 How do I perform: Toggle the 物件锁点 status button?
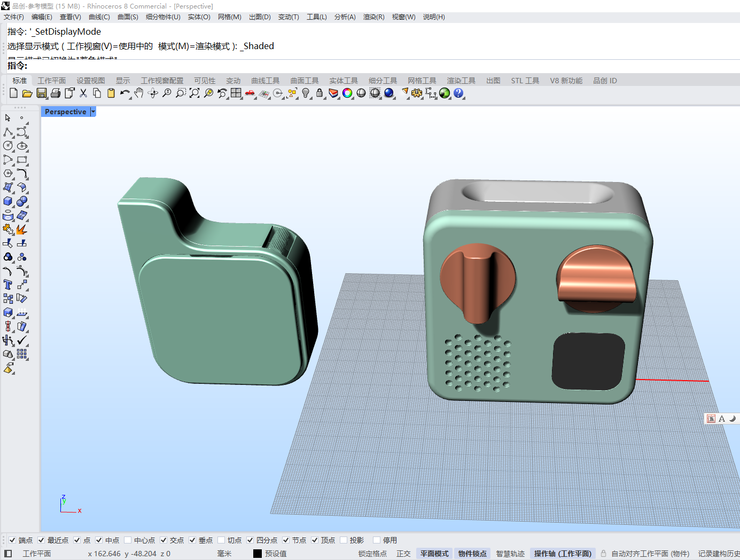[472, 554]
